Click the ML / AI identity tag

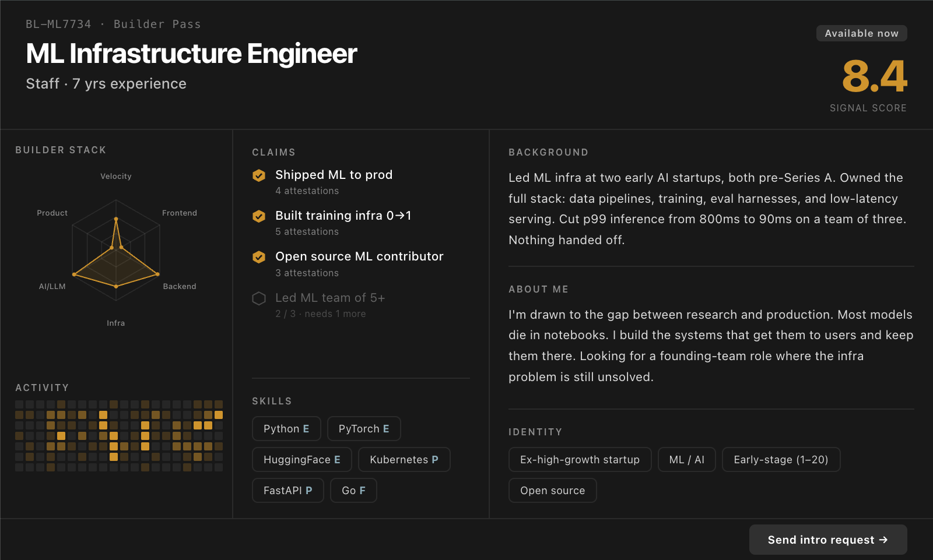click(687, 460)
